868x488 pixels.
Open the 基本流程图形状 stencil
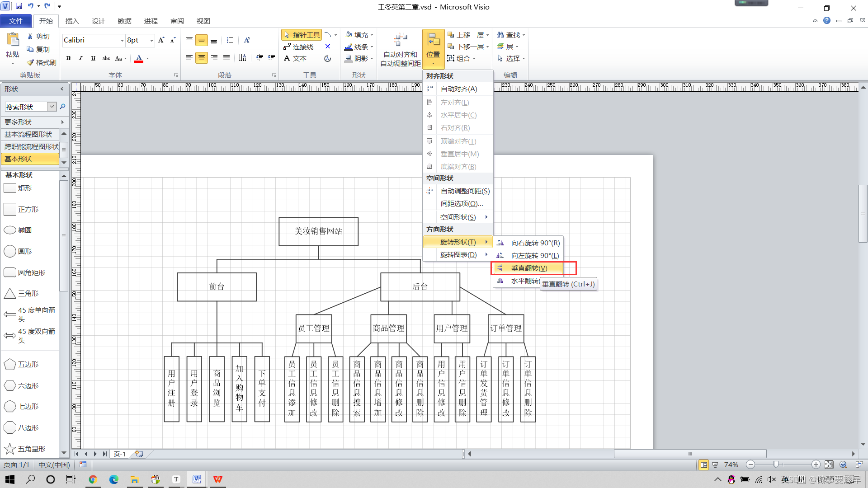(30, 134)
